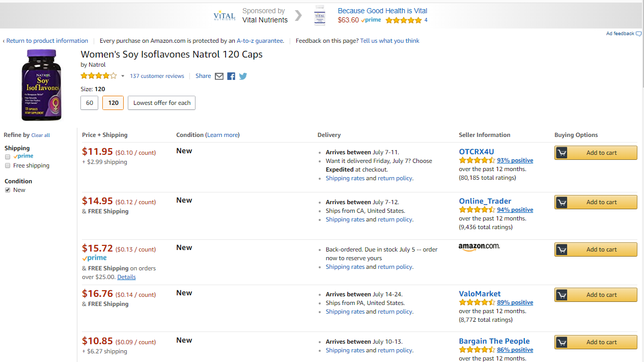This screenshot has height=362, width=644.
Task: Select the Lowest offer for each option
Action: click(162, 103)
